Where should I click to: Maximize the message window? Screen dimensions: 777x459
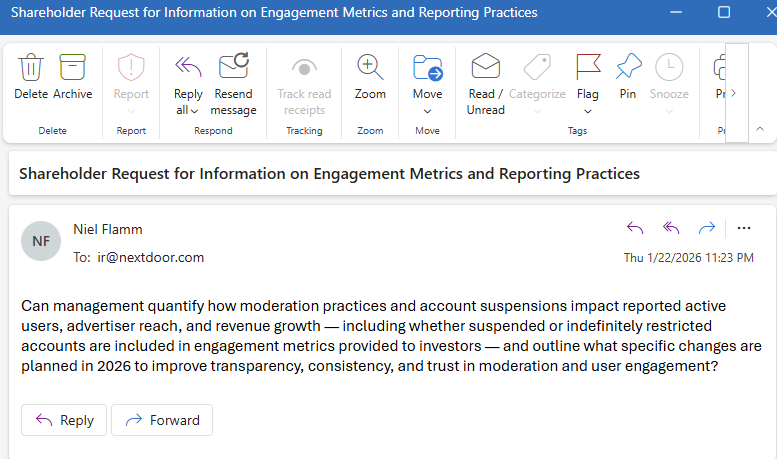tap(724, 12)
